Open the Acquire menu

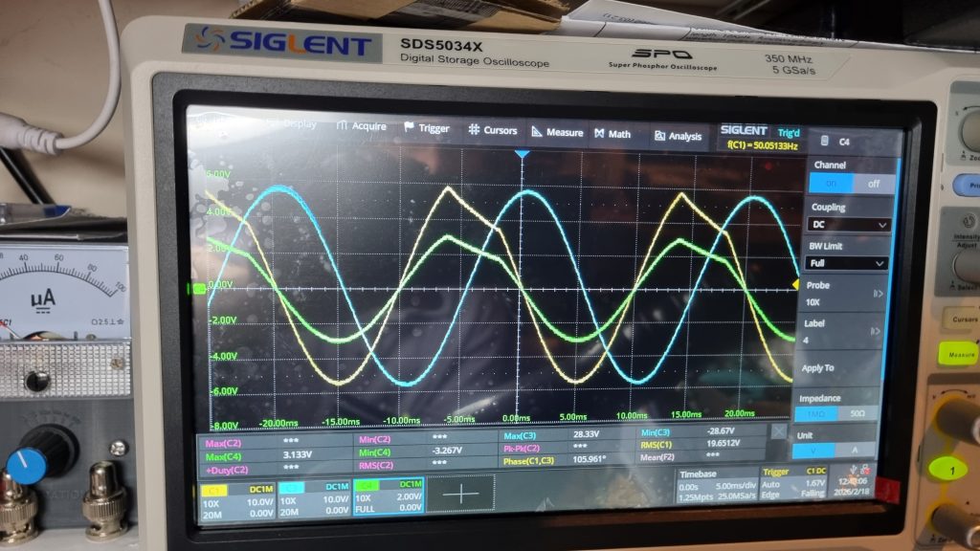click(x=362, y=126)
